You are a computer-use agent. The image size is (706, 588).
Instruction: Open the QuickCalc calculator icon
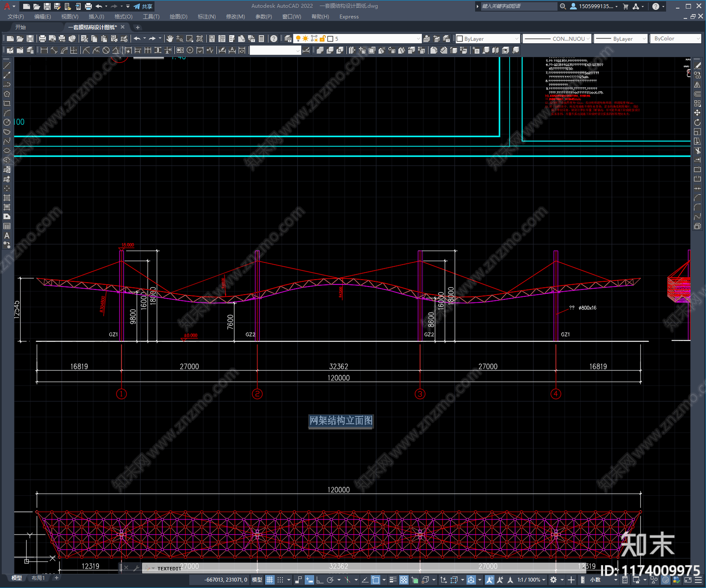click(x=261, y=39)
